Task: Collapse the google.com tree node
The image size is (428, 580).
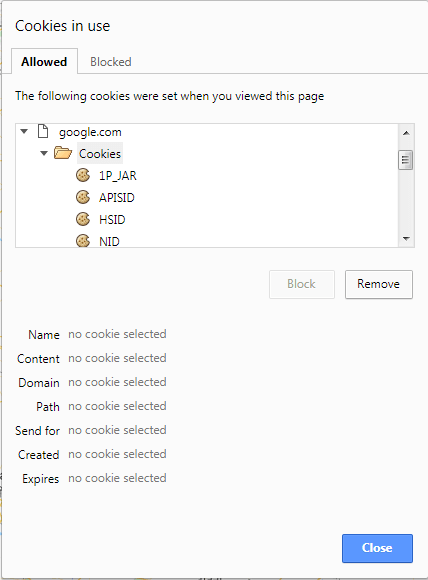Action: point(24,131)
